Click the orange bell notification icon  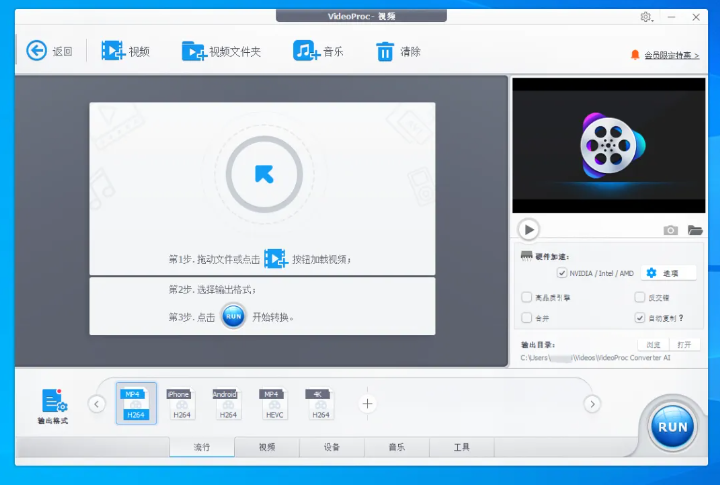click(635, 55)
